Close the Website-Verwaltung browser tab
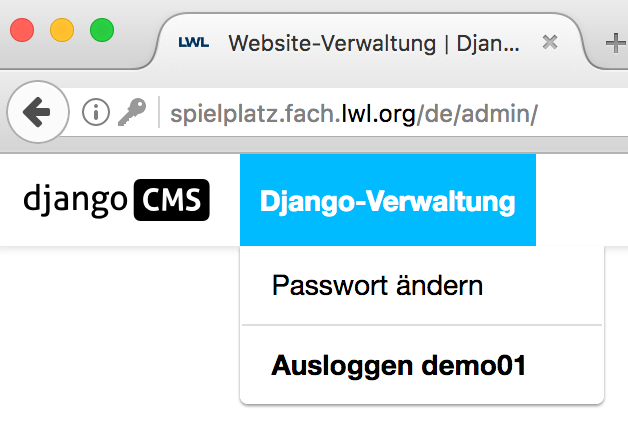Image resolution: width=628 pixels, height=426 pixels. click(x=549, y=43)
